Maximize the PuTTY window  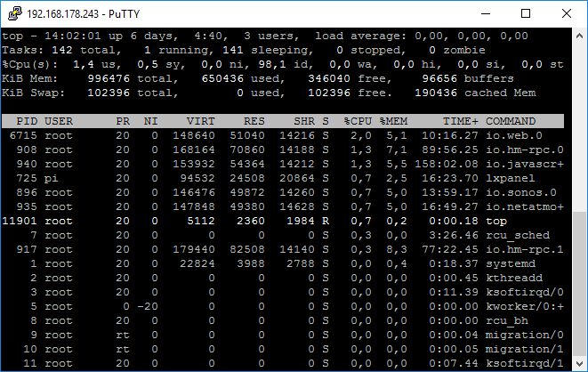(526, 13)
